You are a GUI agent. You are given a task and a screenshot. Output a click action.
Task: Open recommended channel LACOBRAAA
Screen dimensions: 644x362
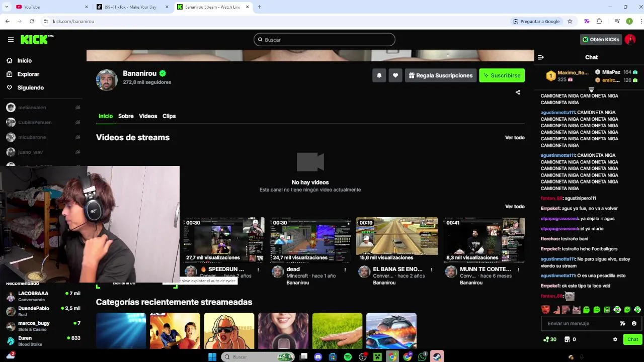43,296
